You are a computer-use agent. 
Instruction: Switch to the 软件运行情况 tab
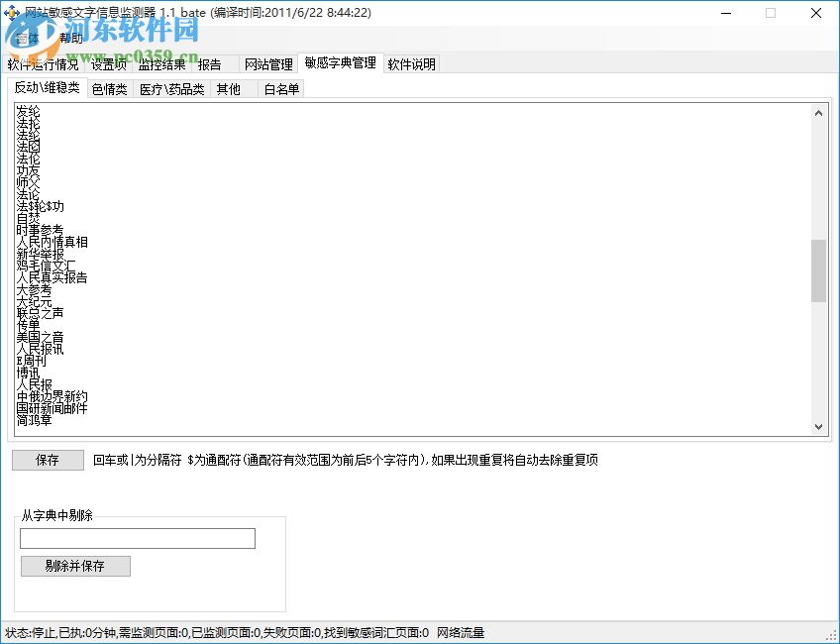[42, 64]
